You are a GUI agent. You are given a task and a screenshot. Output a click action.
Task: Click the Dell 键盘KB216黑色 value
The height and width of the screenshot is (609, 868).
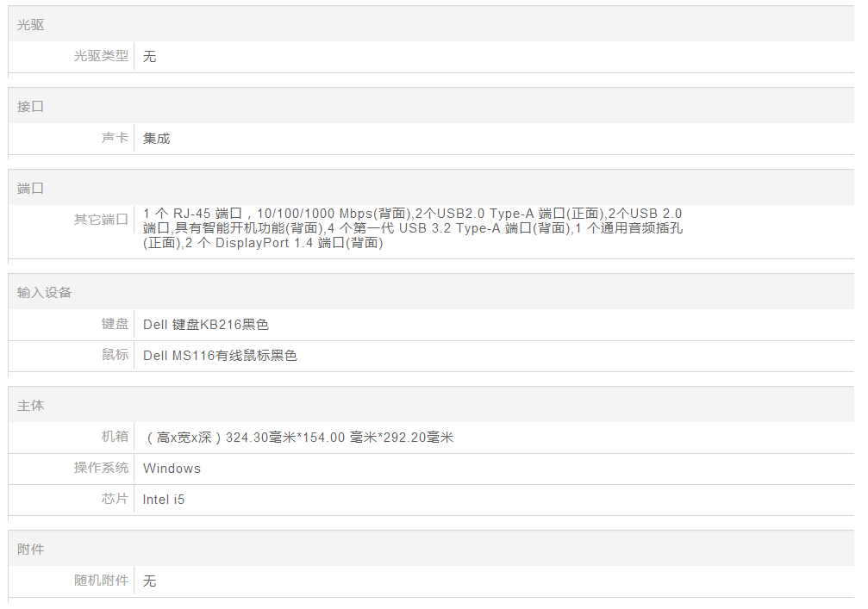point(206,325)
